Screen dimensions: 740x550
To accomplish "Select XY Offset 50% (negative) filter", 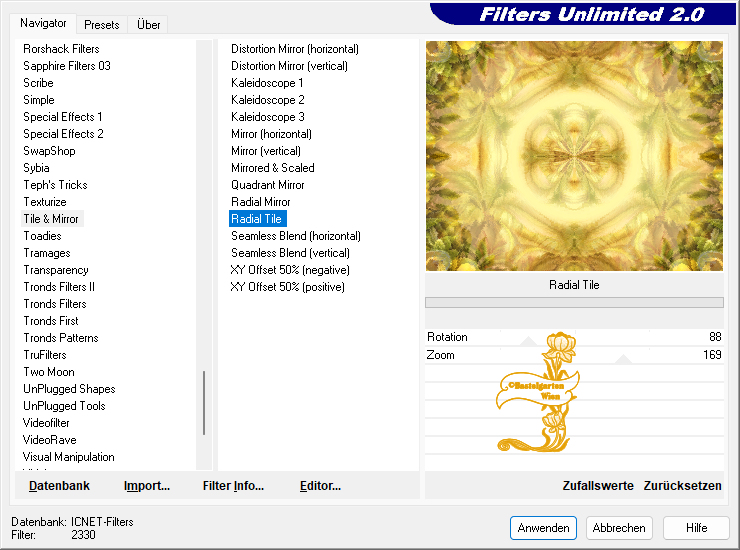I will pos(290,270).
